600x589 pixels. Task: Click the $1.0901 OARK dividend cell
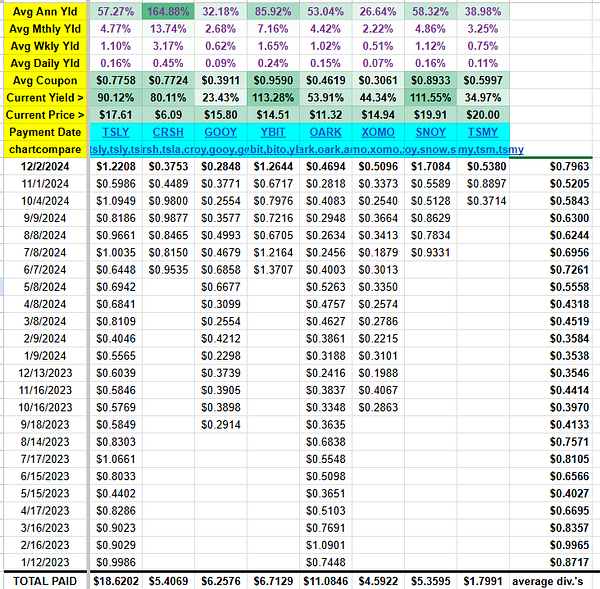pos(325,545)
